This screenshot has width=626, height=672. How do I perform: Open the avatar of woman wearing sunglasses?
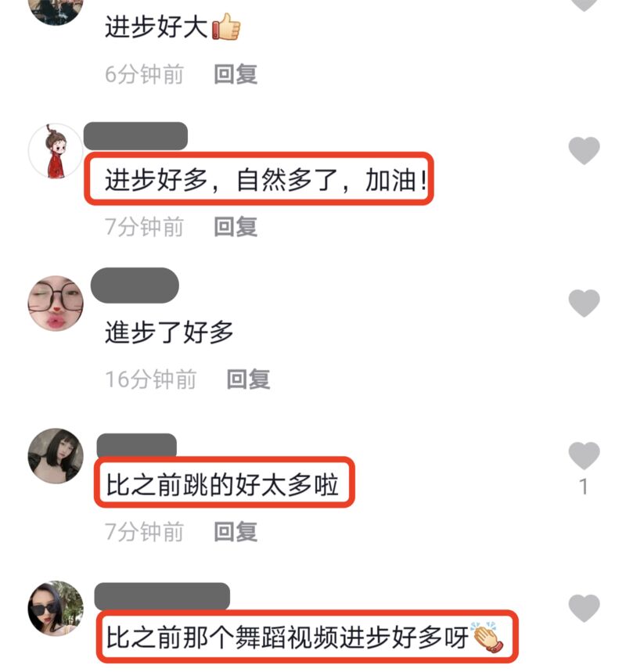coord(56,609)
